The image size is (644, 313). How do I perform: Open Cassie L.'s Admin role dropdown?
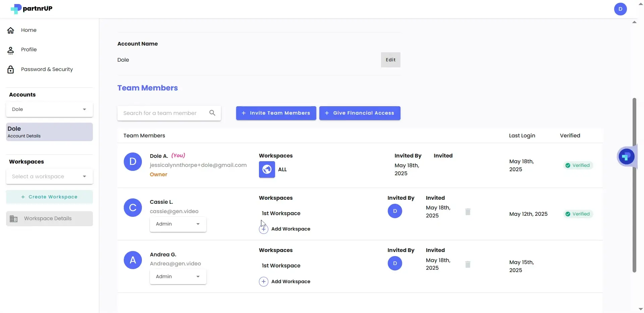(178, 224)
